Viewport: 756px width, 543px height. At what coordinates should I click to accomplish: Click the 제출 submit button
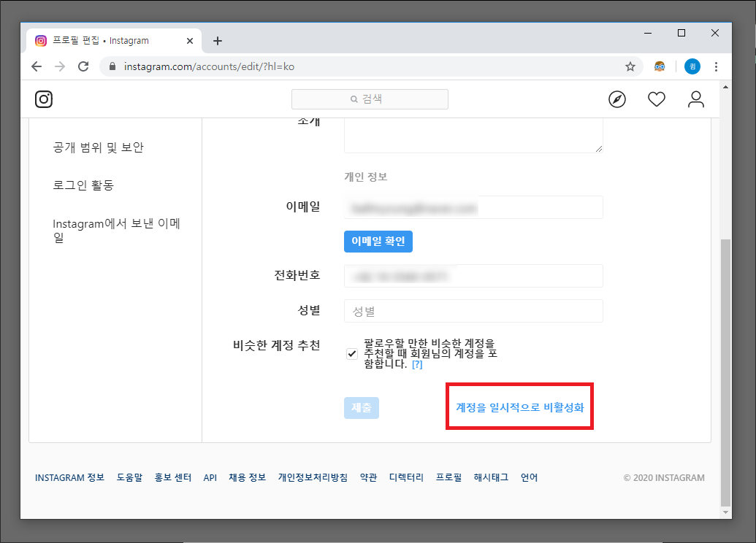click(361, 407)
